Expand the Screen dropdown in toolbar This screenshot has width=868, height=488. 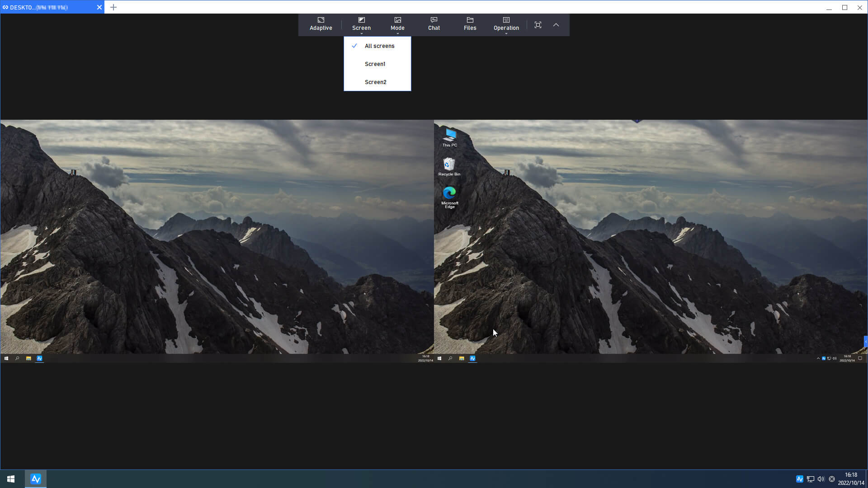tap(361, 24)
